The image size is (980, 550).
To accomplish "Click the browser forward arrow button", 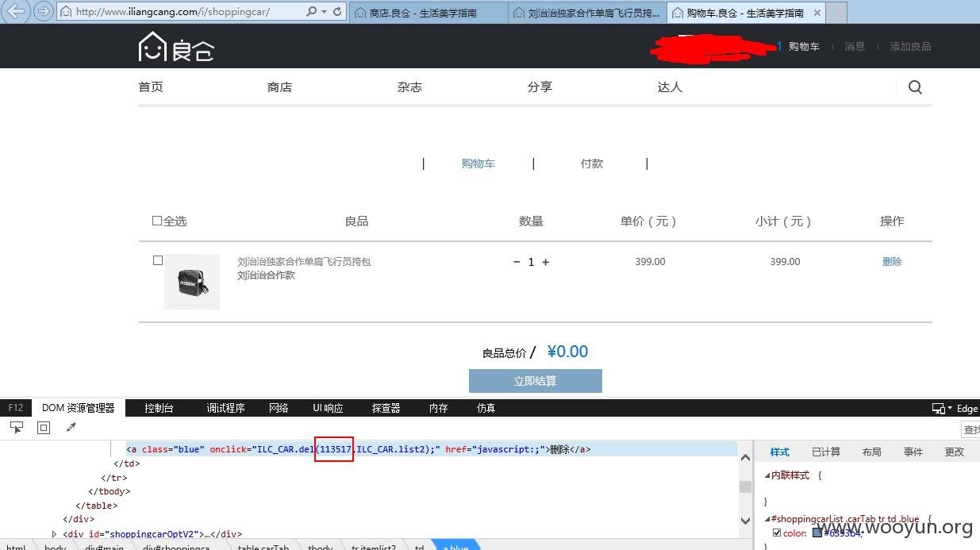I will coord(44,11).
